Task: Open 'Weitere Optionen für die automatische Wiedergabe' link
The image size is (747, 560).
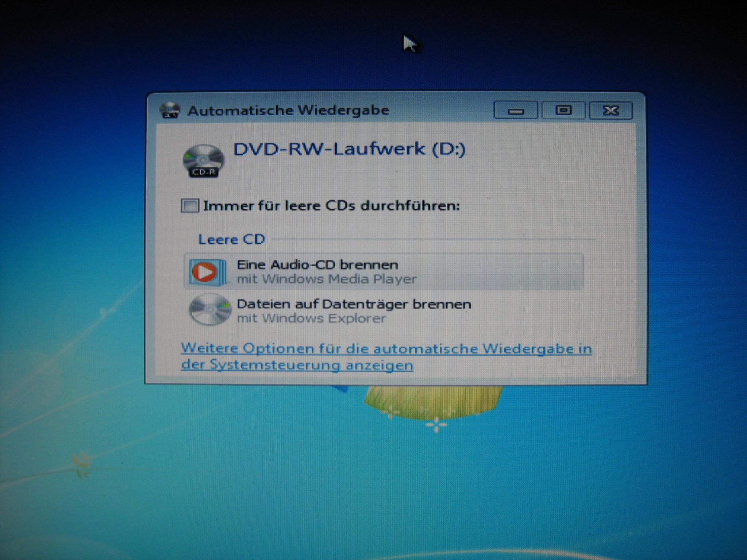Action: [386, 348]
